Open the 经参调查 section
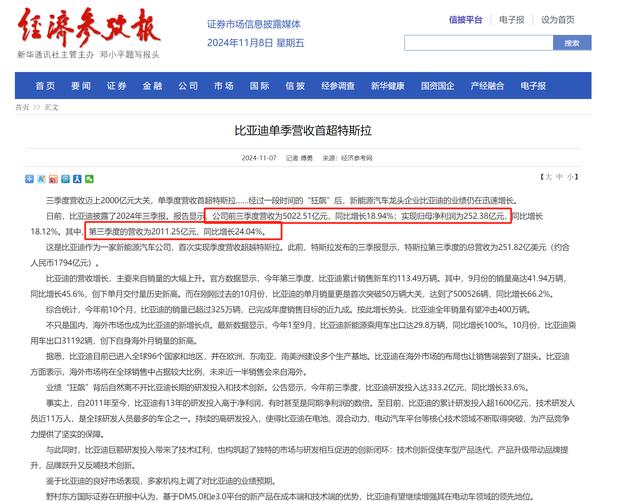 pyautogui.click(x=338, y=86)
